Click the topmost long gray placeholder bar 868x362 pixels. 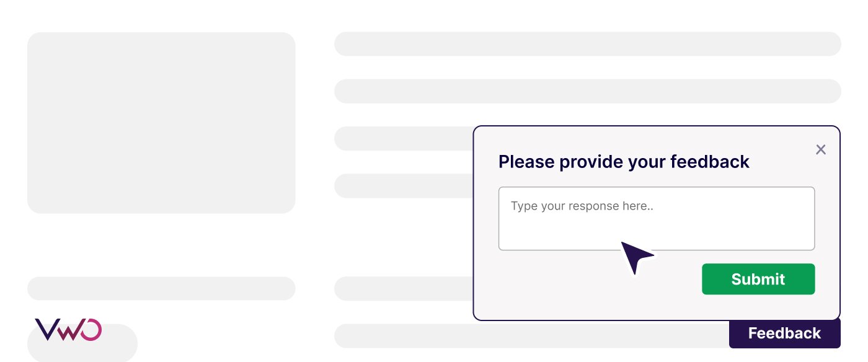pyautogui.click(x=587, y=44)
